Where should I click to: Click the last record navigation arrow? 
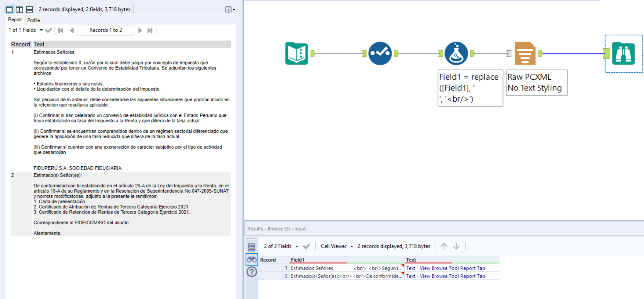click(150, 30)
